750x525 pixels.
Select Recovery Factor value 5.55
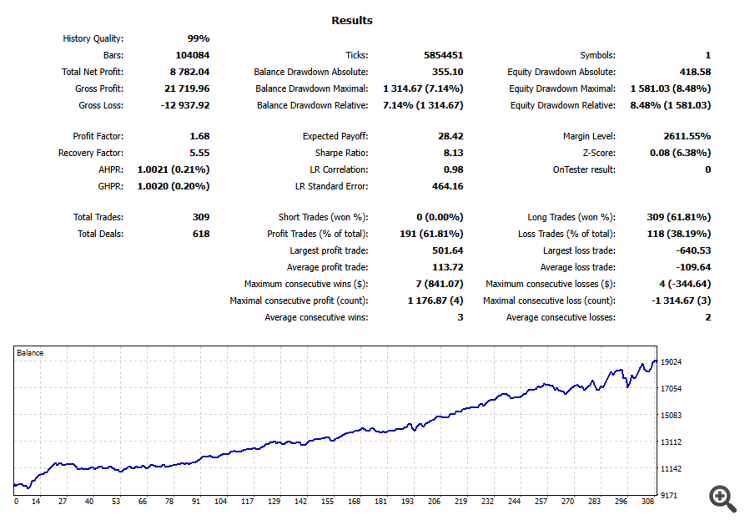click(x=199, y=153)
